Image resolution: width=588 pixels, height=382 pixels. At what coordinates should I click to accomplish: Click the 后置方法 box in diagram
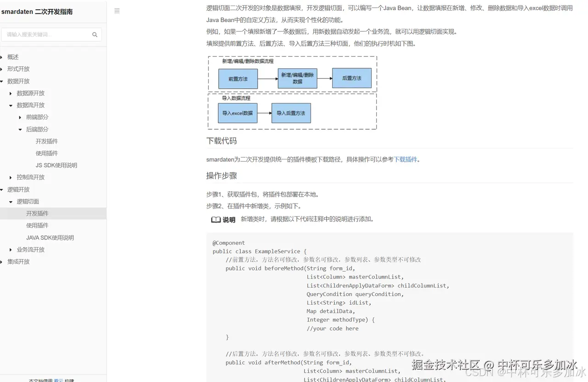[352, 78]
